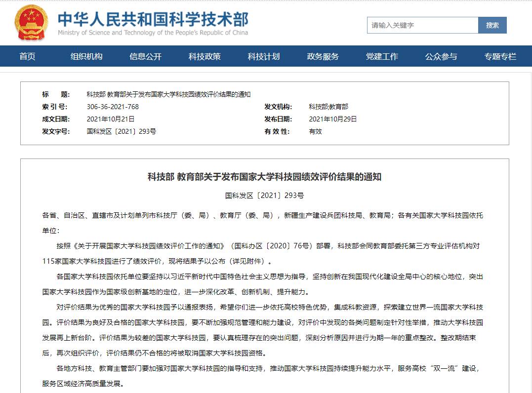Go to the 专题专栏 section
Viewport: 532px width, 393px height.
(x=500, y=56)
